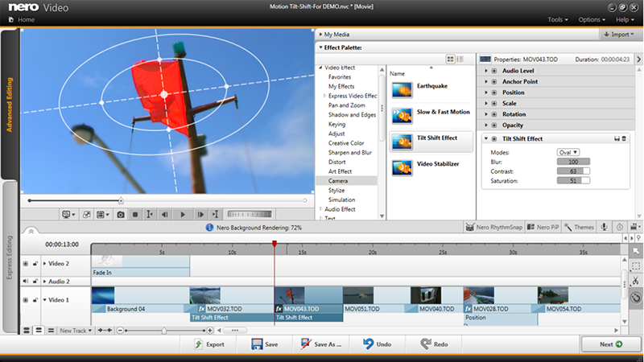644x362 pixels.
Task: Toggle the lock on the Video 1 track
Action: click(x=35, y=300)
